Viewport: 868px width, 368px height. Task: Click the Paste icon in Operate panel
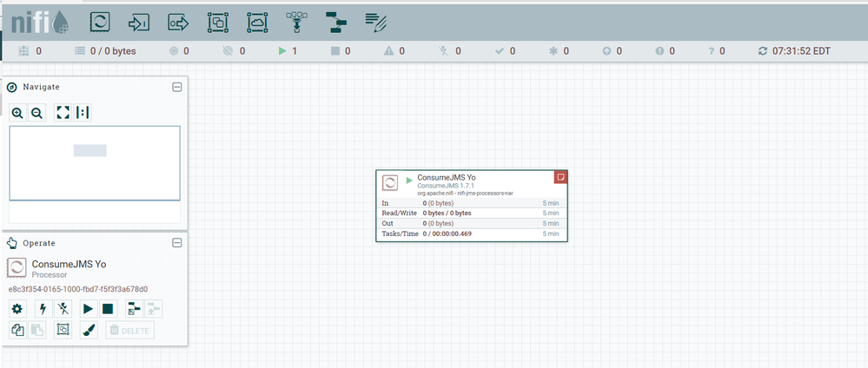click(x=36, y=331)
